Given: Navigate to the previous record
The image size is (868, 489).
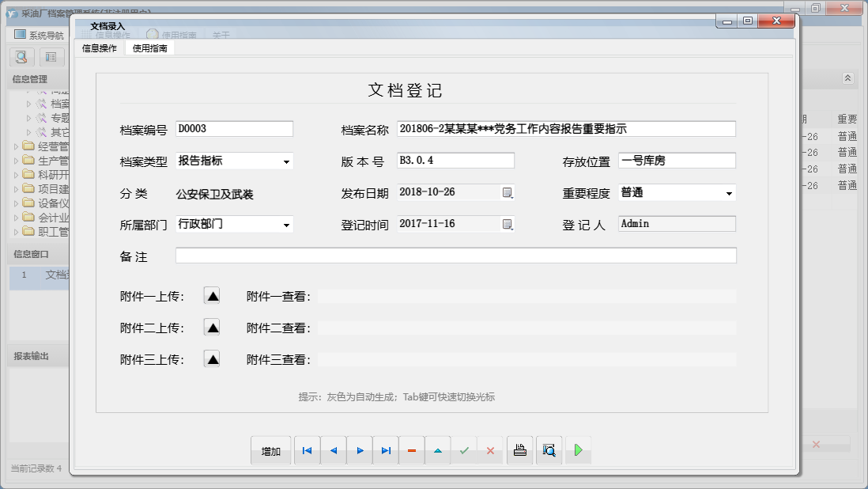Looking at the screenshot, I should (333, 449).
